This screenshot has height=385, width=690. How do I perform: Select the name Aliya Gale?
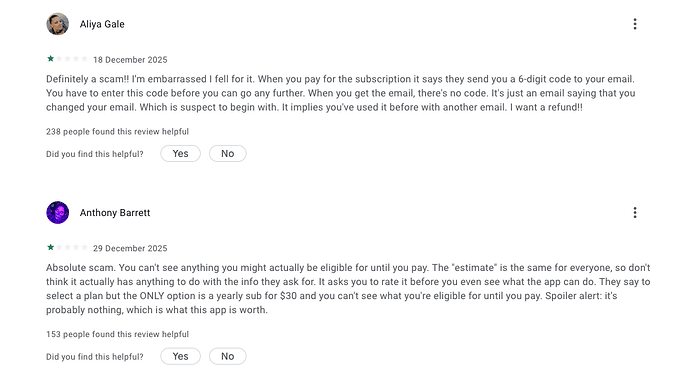102,24
